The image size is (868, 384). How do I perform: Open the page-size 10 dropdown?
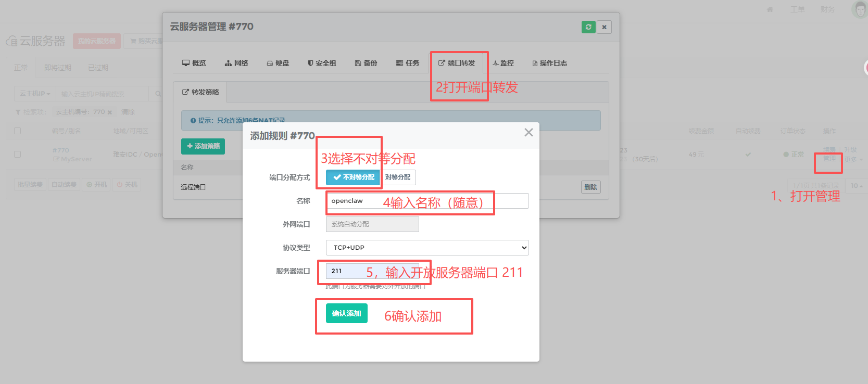[857, 186]
